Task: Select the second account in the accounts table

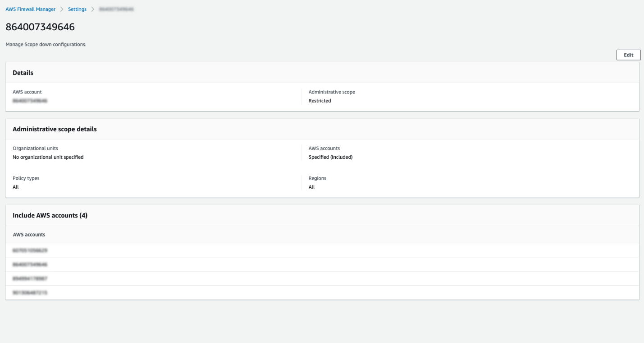Action: pyautogui.click(x=29, y=264)
